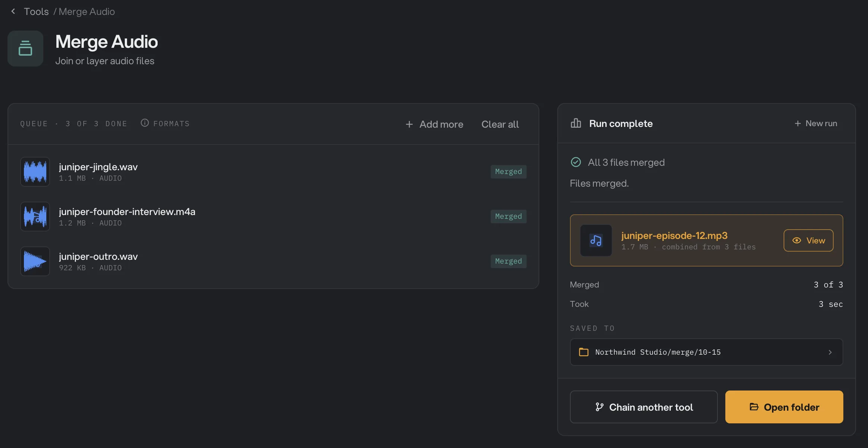Open the Formats info icon

145,123
